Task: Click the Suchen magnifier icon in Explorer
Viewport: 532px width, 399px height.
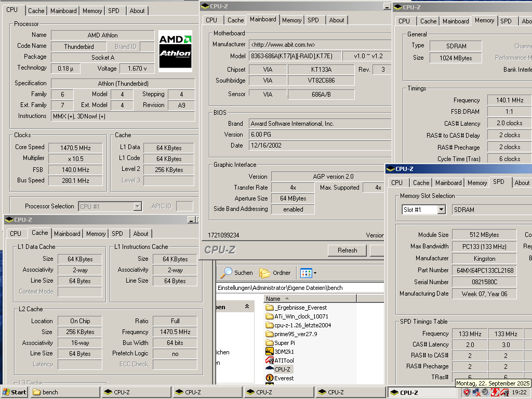Action: click(227, 272)
